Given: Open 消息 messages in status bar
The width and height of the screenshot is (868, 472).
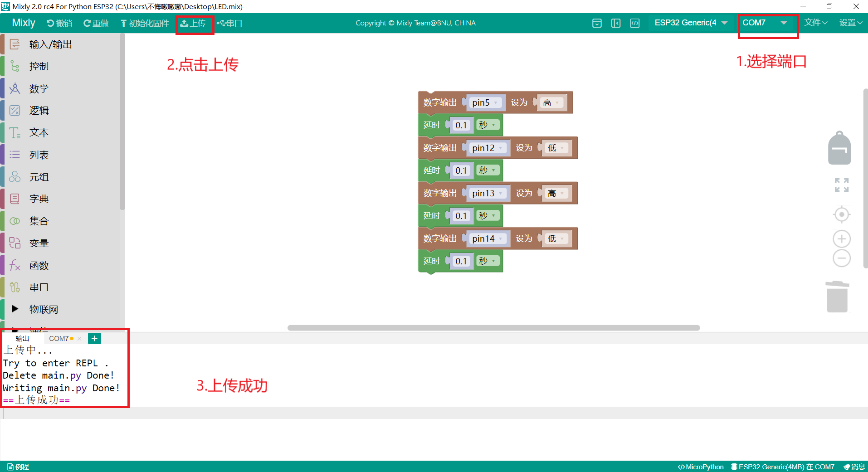Looking at the screenshot, I should [854, 467].
